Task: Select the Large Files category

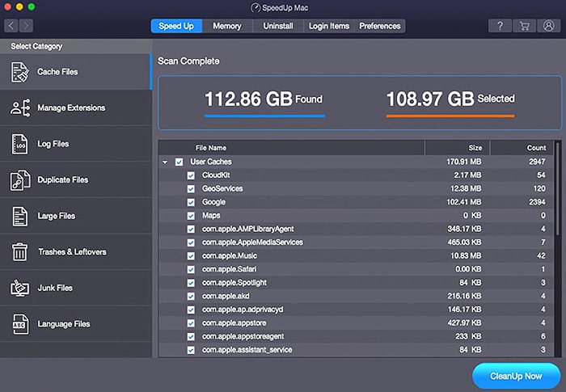Action: (76, 216)
